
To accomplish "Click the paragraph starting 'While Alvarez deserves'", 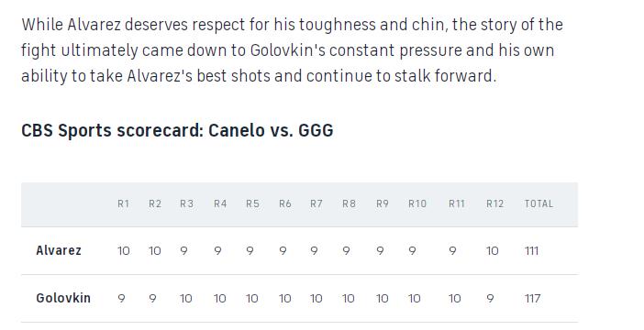I will (x=292, y=50).
